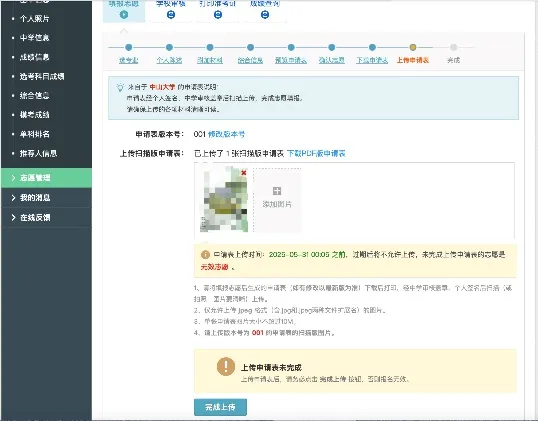Click the 添加图片 plus icon

277,191
